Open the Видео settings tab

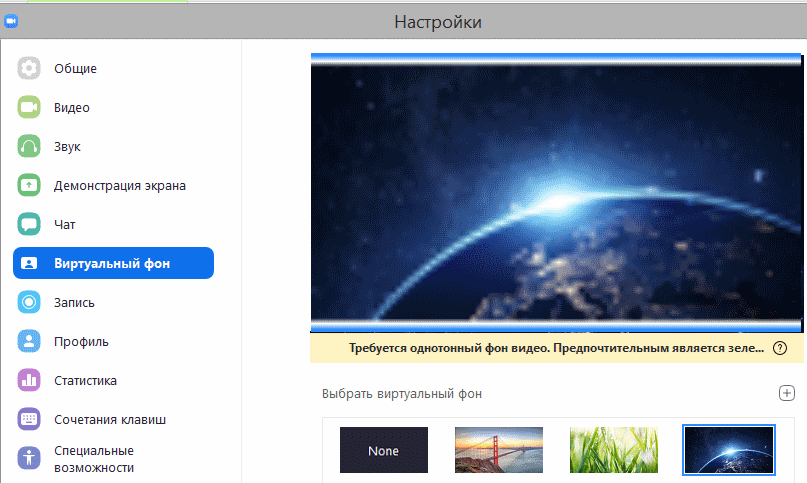(x=113, y=107)
